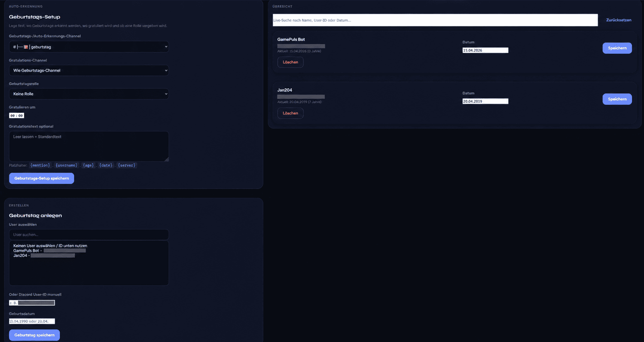
Task: Click the {age} placeholder tag
Action: [x=88, y=165]
